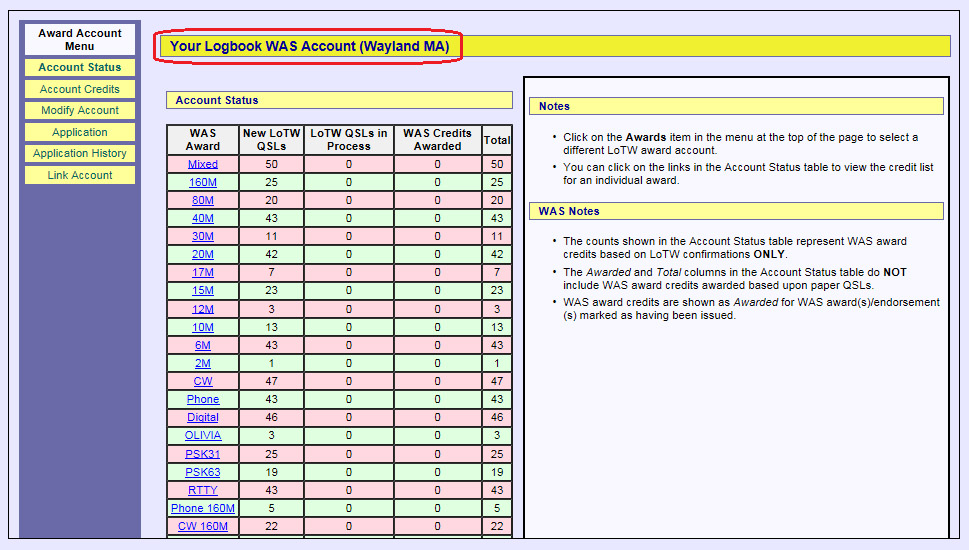View the 6M award credits

point(203,345)
